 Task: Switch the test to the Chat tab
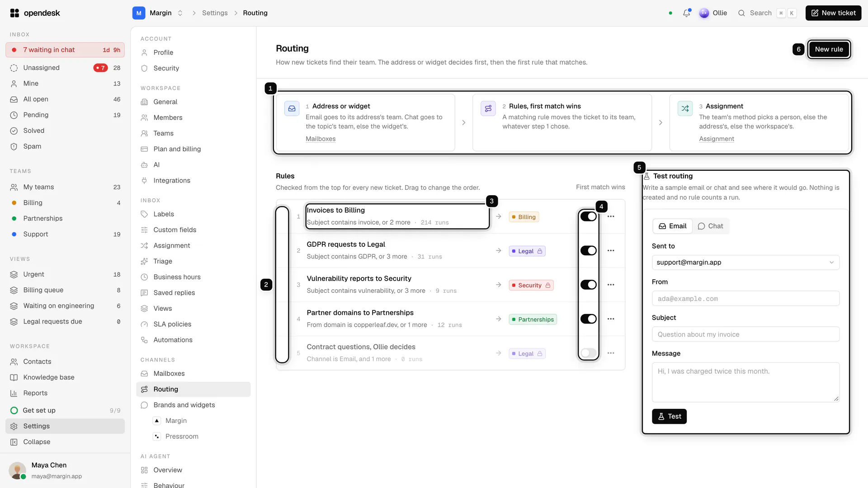[x=710, y=226]
